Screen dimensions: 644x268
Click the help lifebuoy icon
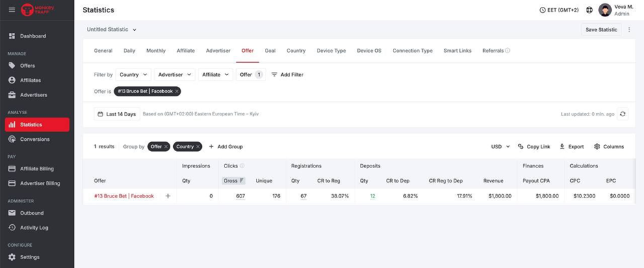(x=589, y=10)
